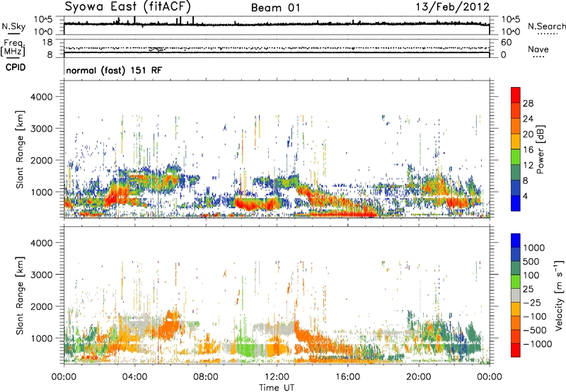Click the date '13/Feb/2012'
Screen dimensions: 566x392
click(453, 7)
